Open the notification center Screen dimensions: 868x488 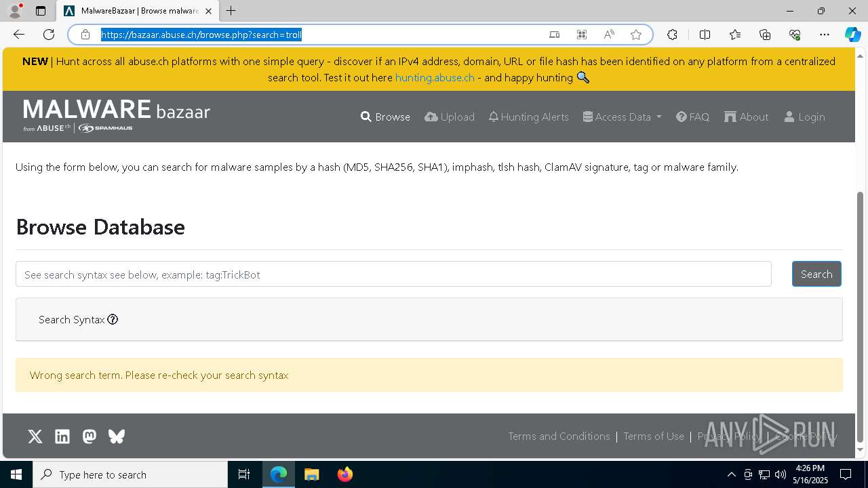(x=846, y=474)
